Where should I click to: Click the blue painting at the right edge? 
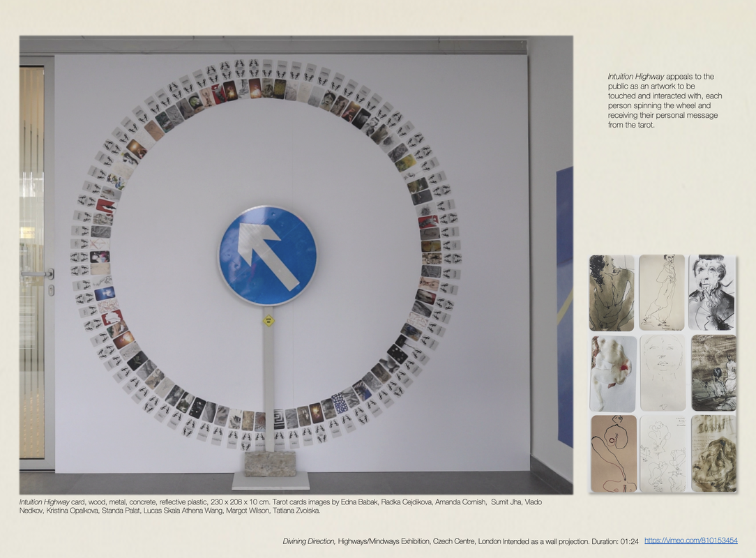click(x=564, y=307)
